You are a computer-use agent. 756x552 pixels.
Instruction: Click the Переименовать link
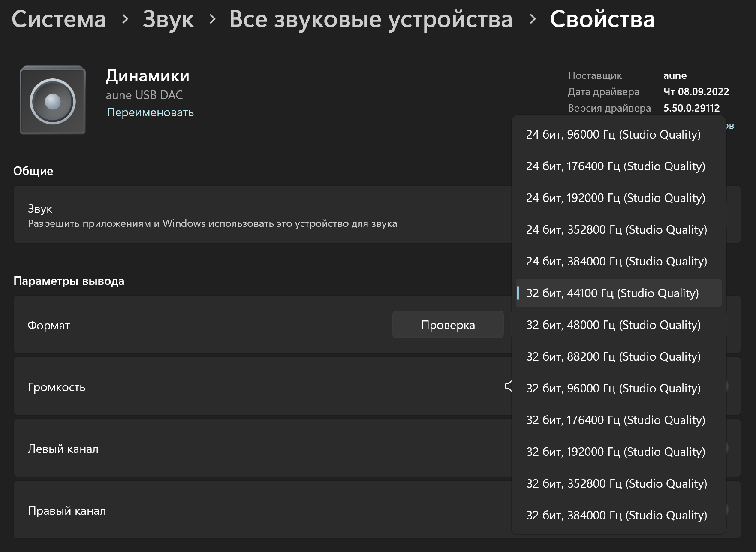(x=150, y=112)
